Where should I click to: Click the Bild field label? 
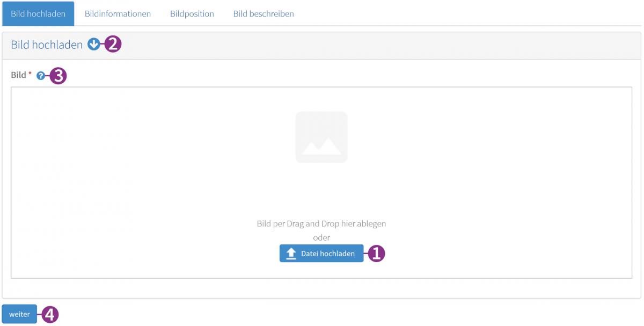(18, 75)
